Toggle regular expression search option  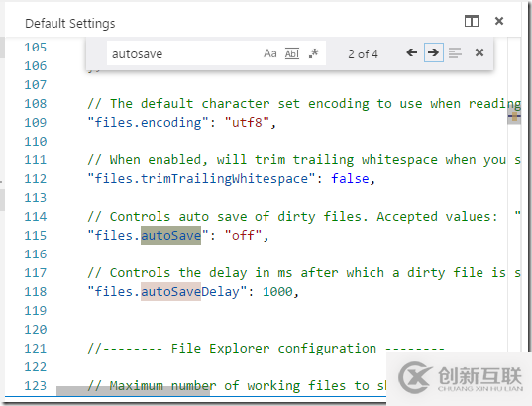pos(313,53)
